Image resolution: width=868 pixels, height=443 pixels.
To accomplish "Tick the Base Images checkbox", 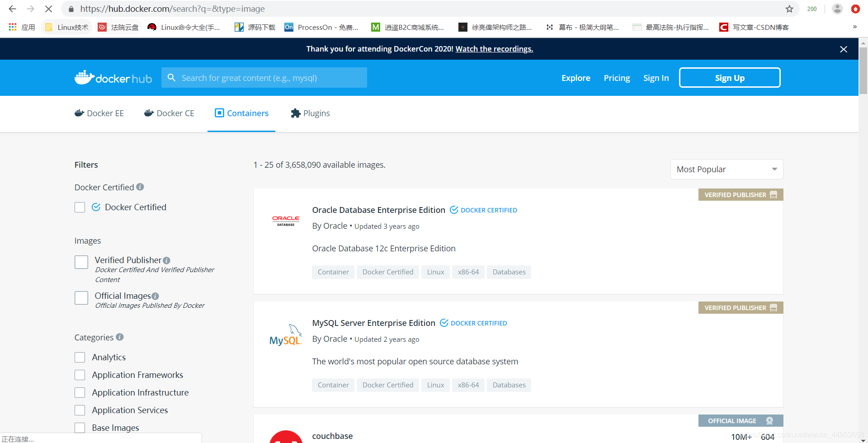I will (x=80, y=428).
